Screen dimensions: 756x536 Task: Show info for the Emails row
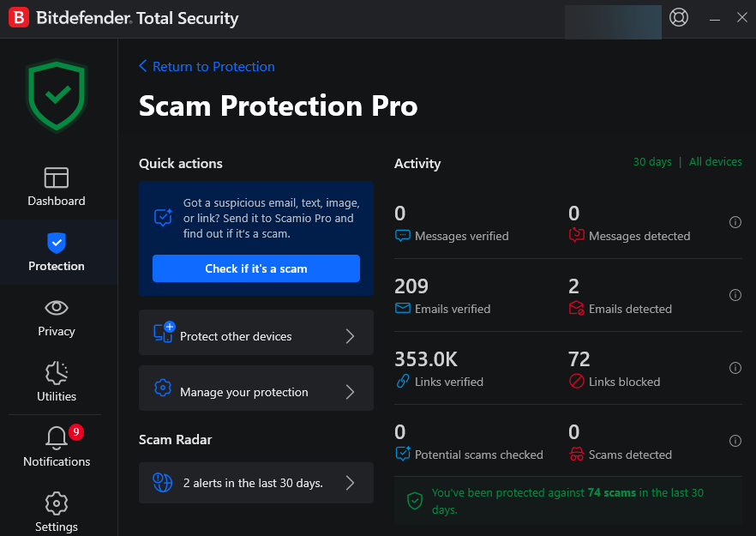[735, 295]
